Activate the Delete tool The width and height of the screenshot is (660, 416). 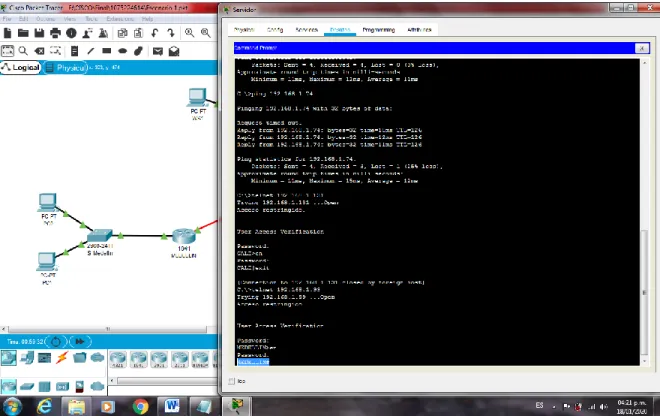39,51
